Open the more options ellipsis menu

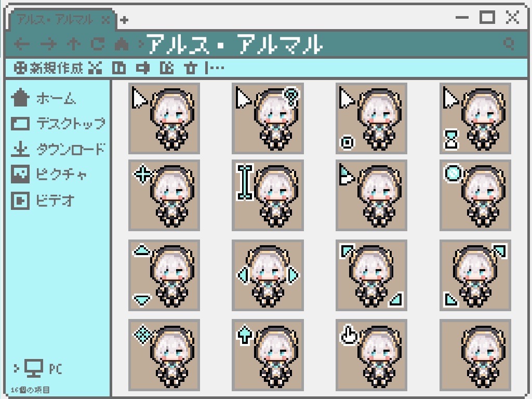point(217,68)
